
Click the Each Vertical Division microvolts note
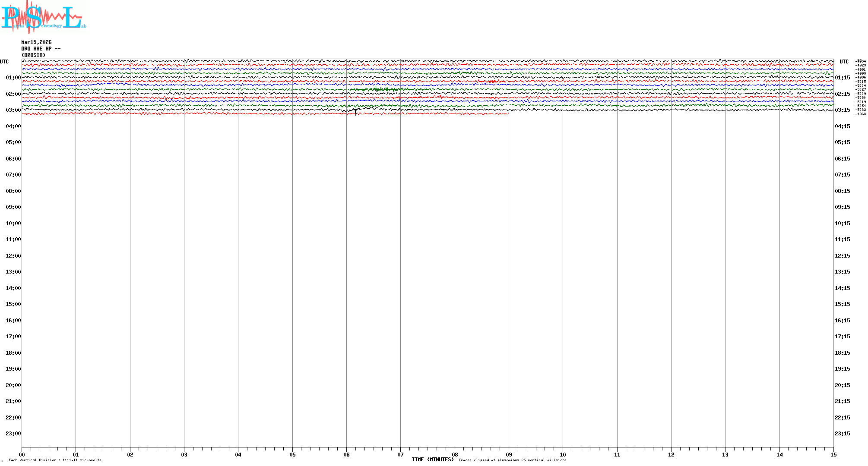pyautogui.click(x=55, y=460)
